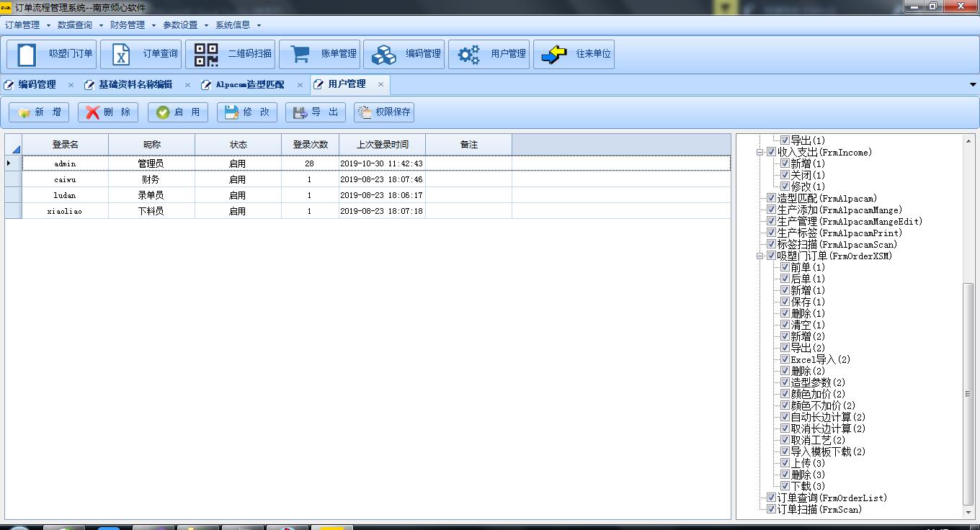Open 往来单位 via its arrows icon

pos(553,55)
